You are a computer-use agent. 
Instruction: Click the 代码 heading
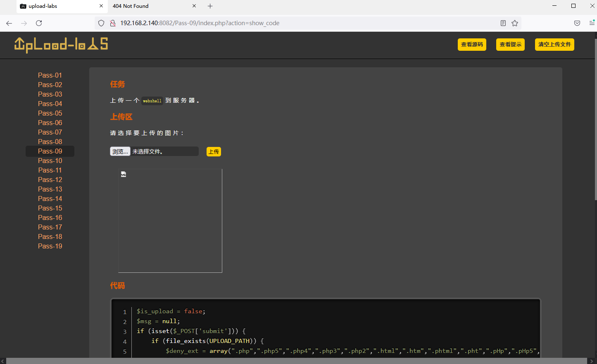tap(117, 286)
